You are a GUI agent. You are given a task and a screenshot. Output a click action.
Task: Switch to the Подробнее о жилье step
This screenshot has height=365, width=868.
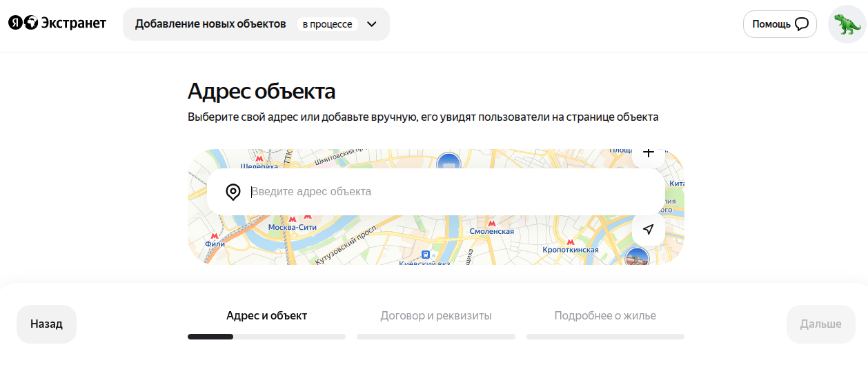click(605, 316)
